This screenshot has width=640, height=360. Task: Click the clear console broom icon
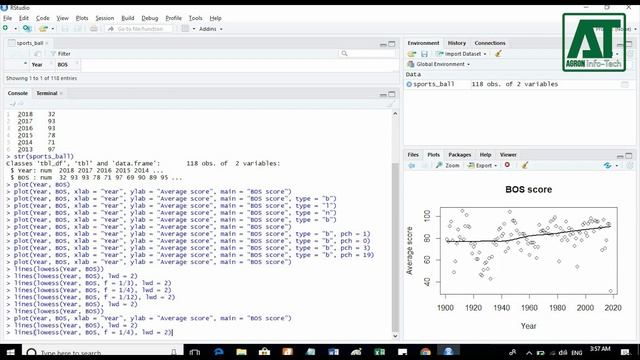coord(391,104)
